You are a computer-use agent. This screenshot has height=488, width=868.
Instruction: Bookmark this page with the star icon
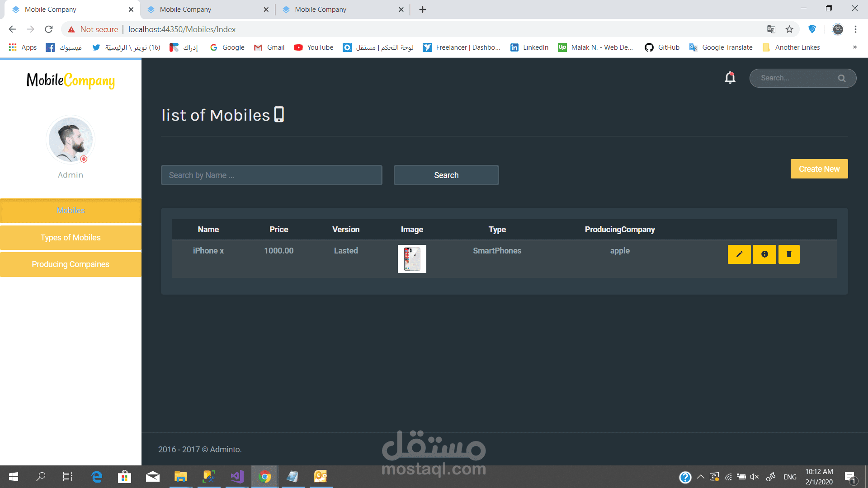coord(789,29)
